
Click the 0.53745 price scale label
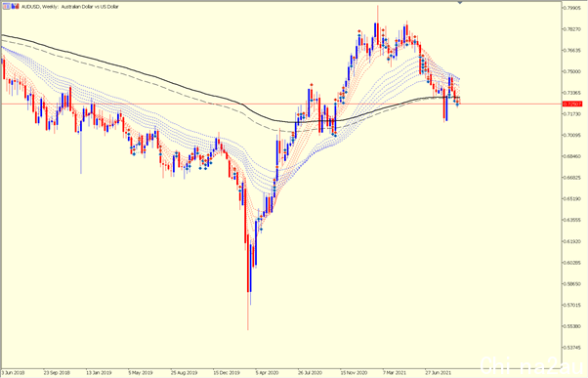point(571,348)
